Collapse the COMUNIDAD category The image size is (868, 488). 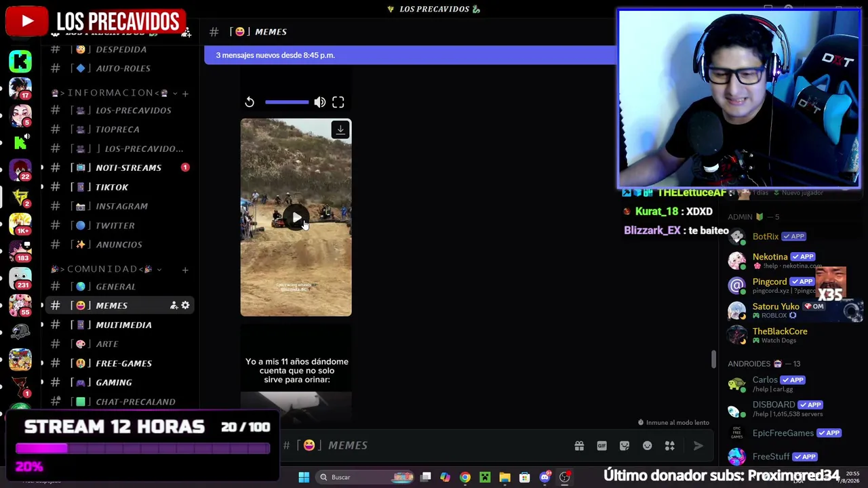pos(106,269)
